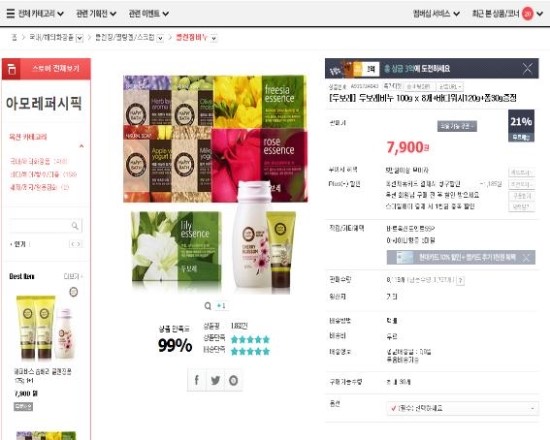Image resolution: width=550 pixels, height=440 pixels.
Task: Click the 21% discount badge
Action: pos(521,126)
